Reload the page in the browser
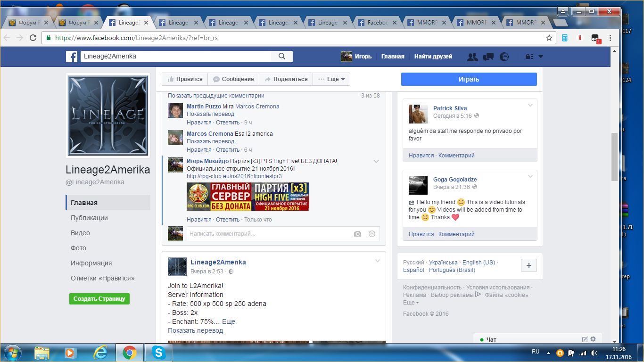The height and width of the screenshot is (362, 644). [33, 38]
